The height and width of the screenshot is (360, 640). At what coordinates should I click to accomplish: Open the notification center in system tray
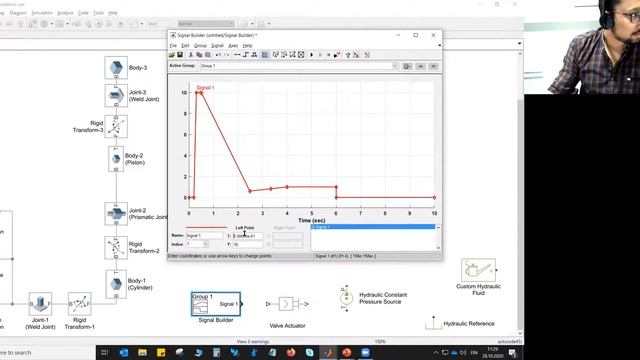(512, 353)
